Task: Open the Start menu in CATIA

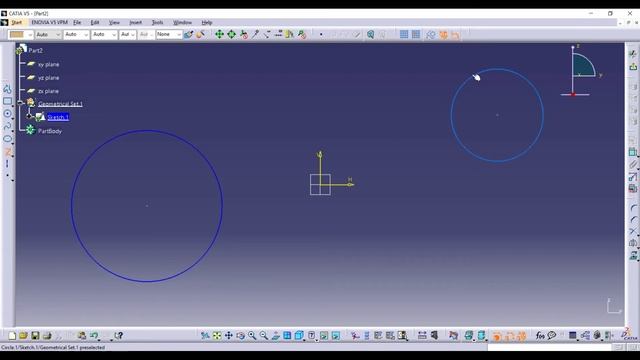Action: 16,23
